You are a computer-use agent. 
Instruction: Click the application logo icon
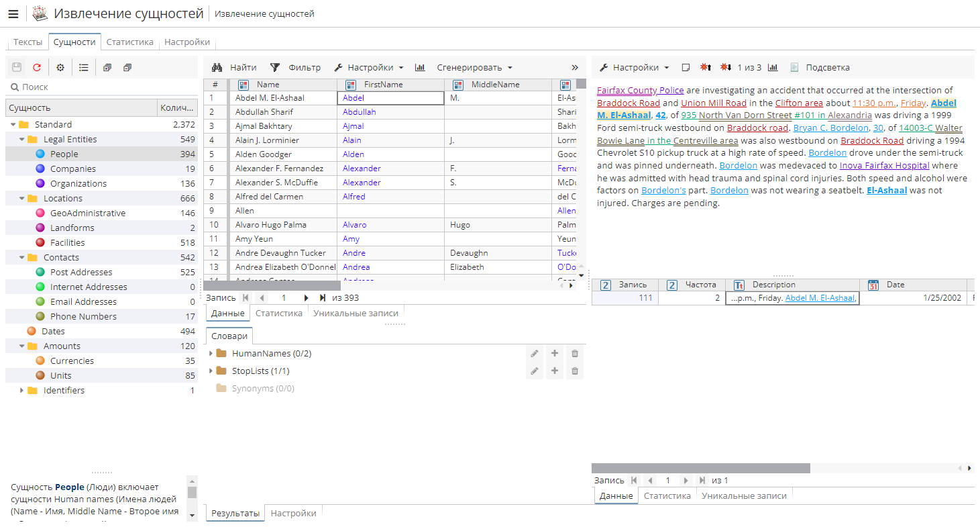(40, 13)
